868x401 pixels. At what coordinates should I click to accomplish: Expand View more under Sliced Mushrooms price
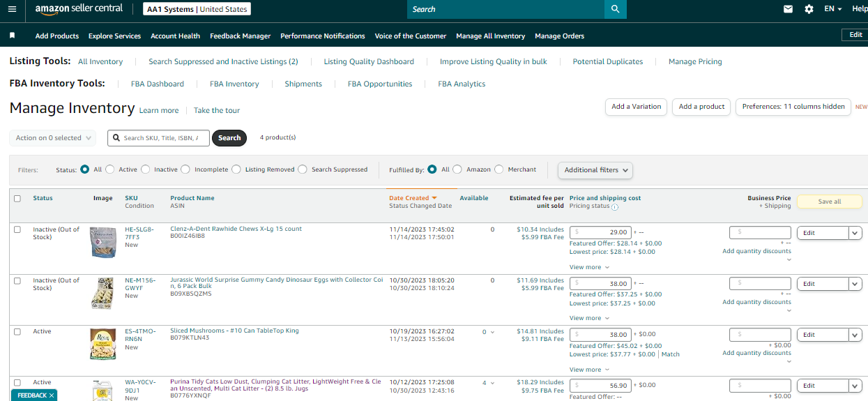click(x=589, y=370)
